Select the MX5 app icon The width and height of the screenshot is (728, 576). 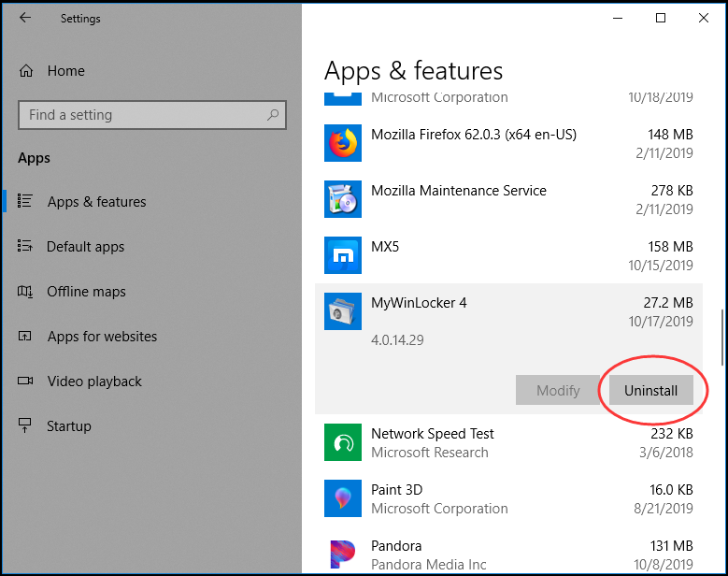coord(343,255)
